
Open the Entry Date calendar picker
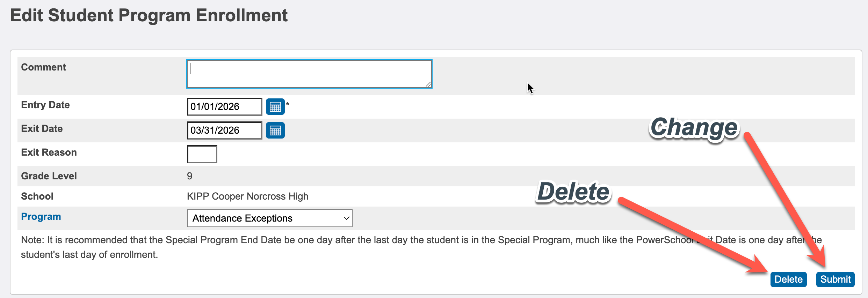pyautogui.click(x=275, y=107)
